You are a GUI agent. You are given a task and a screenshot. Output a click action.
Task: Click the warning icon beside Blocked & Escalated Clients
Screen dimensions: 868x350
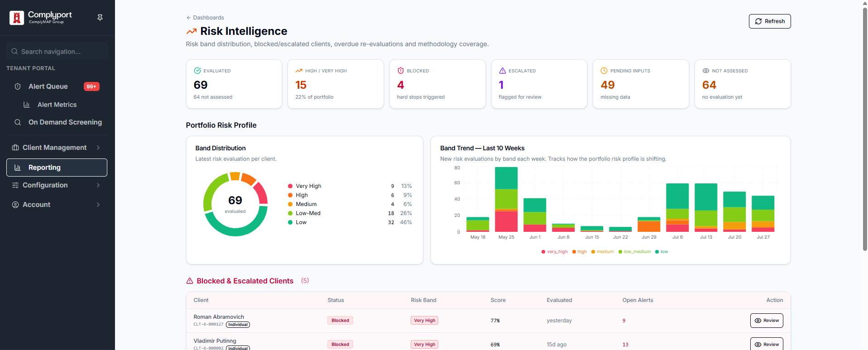point(190,281)
